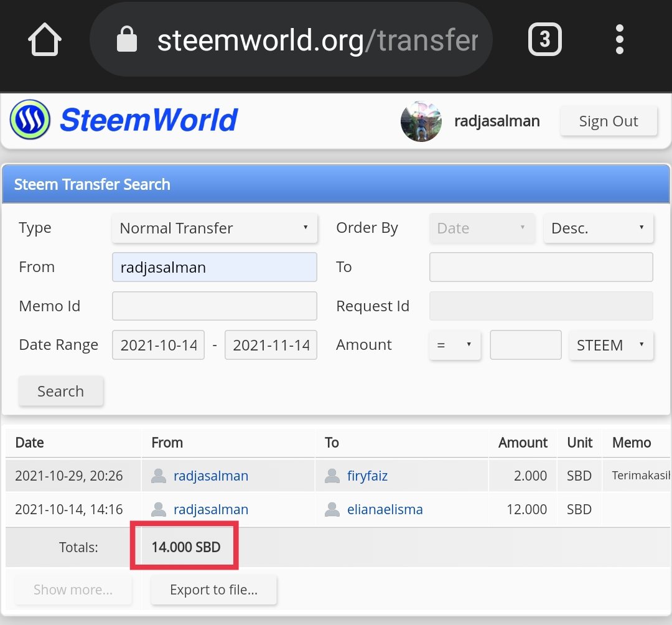Click the SteemWorld title text
The height and width of the screenshot is (625, 672).
[x=148, y=120]
